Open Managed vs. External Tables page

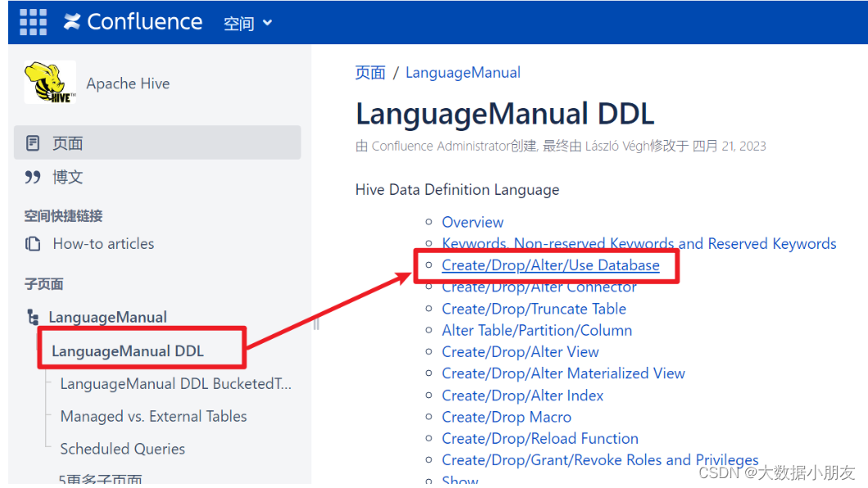(153, 416)
